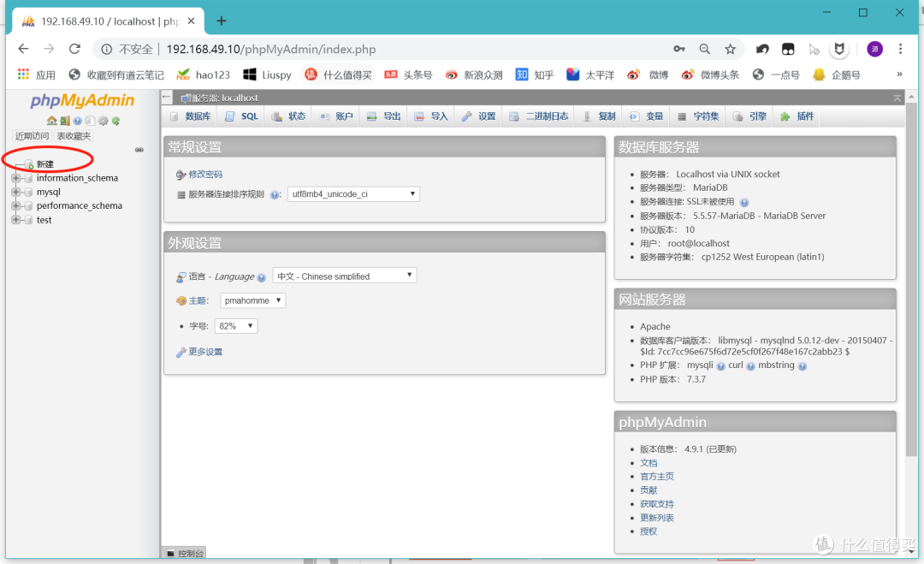Switch to the 表收藏夹 tab

[74, 135]
